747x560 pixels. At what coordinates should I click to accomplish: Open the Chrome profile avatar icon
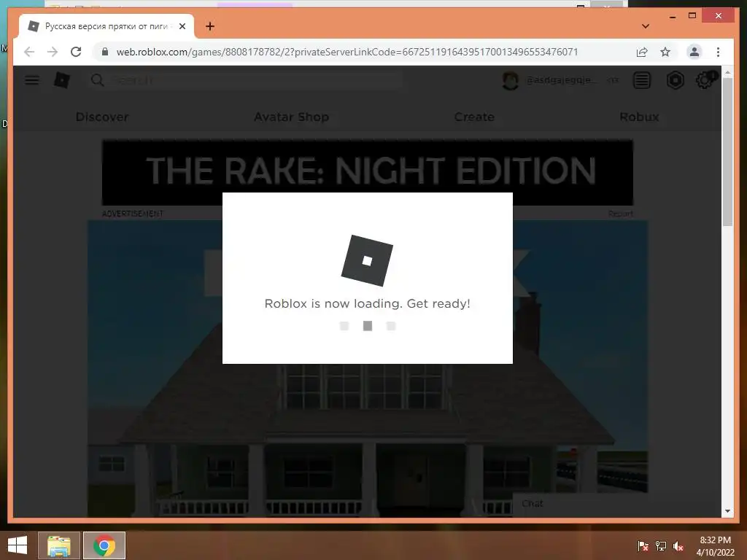[694, 52]
